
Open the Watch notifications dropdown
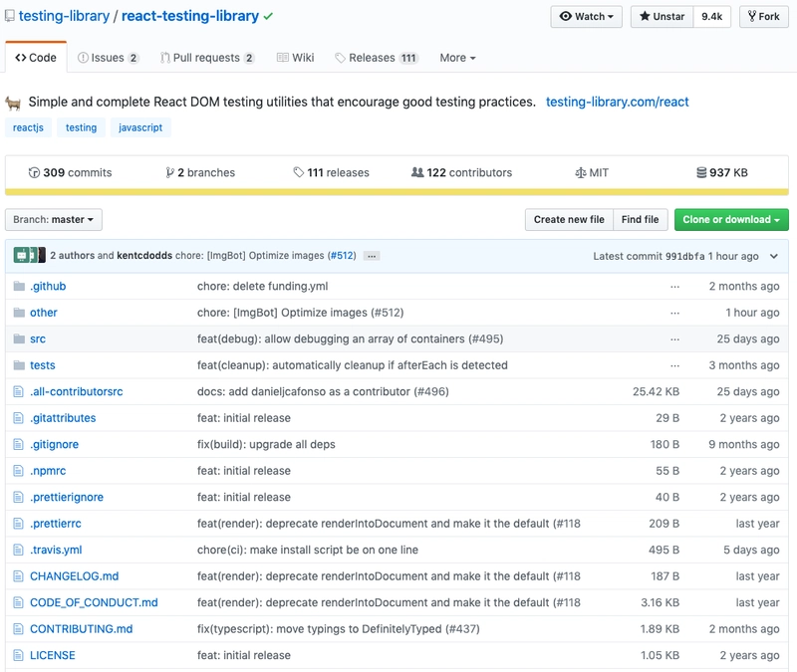pyautogui.click(x=586, y=17)
